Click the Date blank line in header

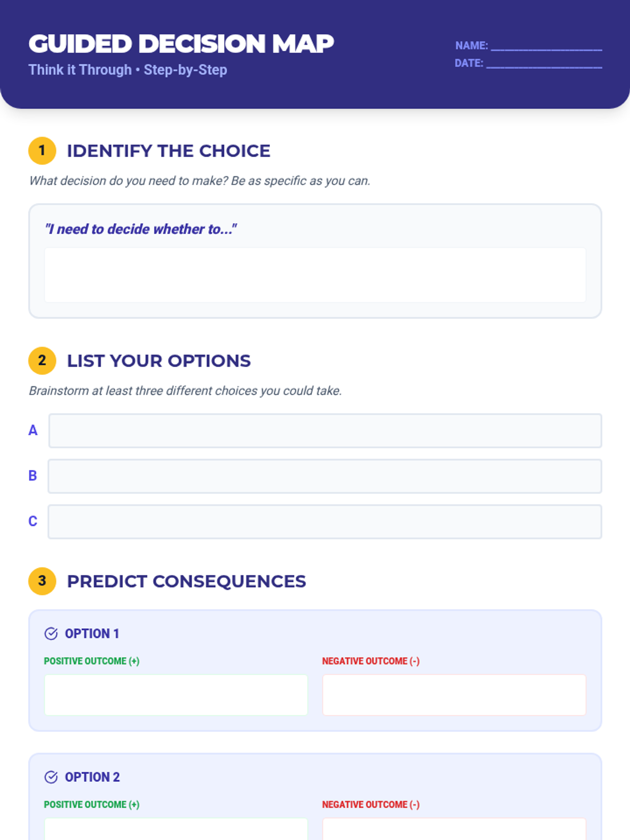pos(544,65)
